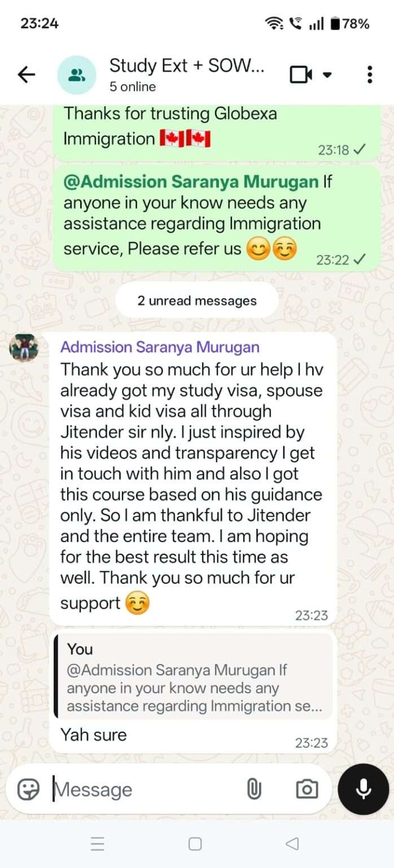The image size is (394, 868).
Task: Tap the back arrow to leave chat
Action: point(27,75)
